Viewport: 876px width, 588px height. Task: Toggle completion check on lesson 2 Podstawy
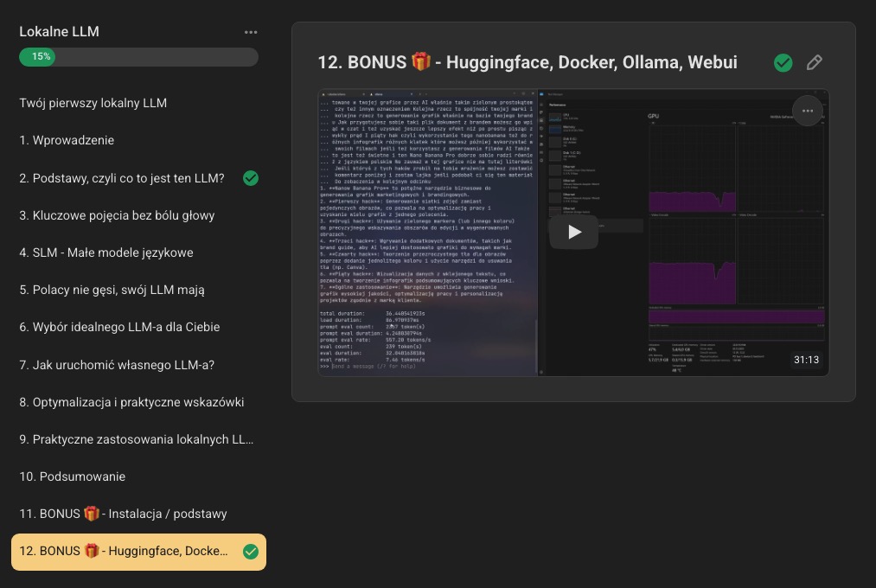251,178
